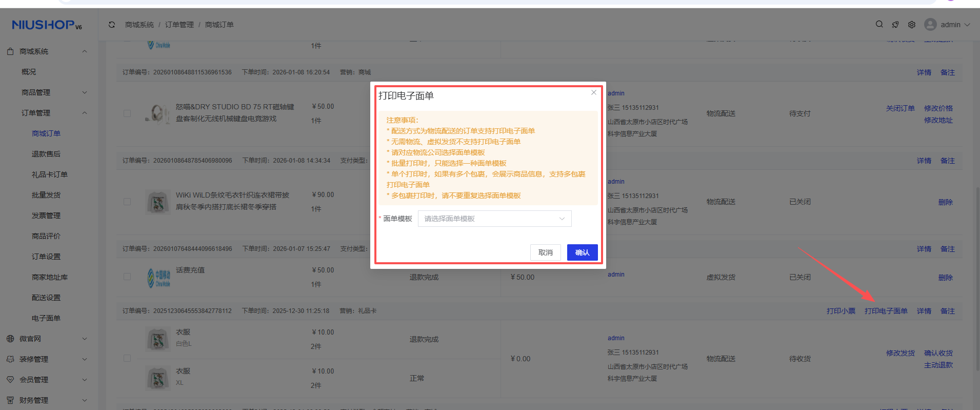Click the 取消 button in dialog
980x410 pixels.
click(545, 252)
